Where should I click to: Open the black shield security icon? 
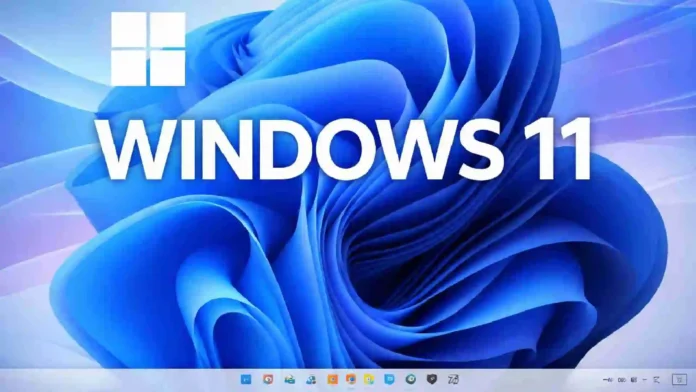[431, 379]
